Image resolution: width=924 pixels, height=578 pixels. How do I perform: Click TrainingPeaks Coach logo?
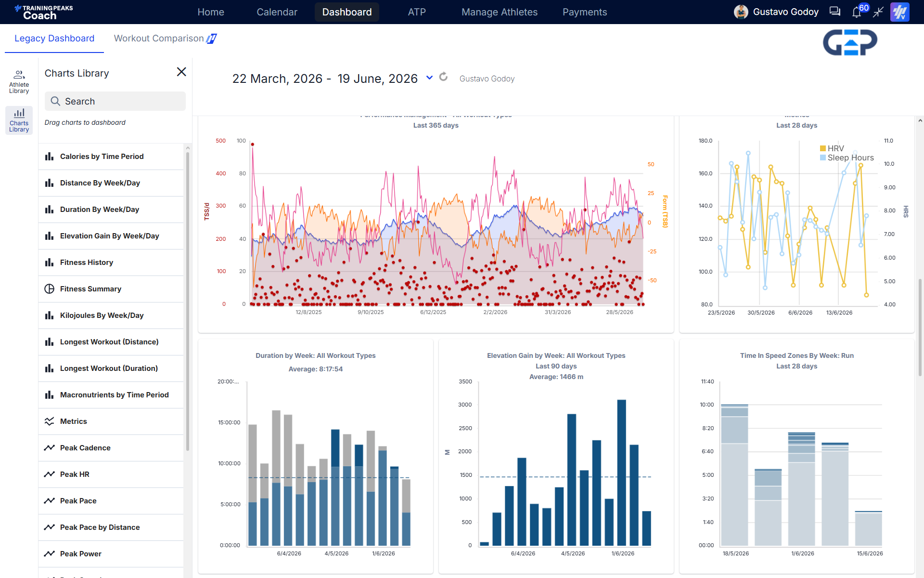click(44, 12)
